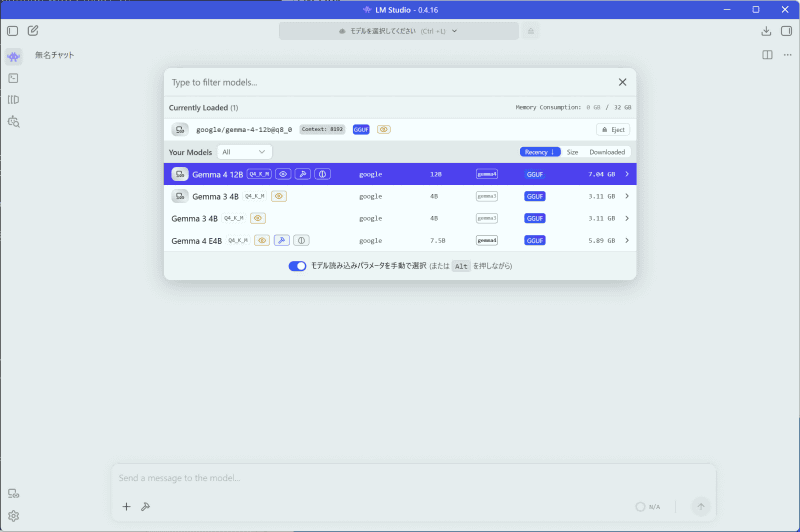
Task: Click the N/A context indicator circle
Action: coord(640,506)
